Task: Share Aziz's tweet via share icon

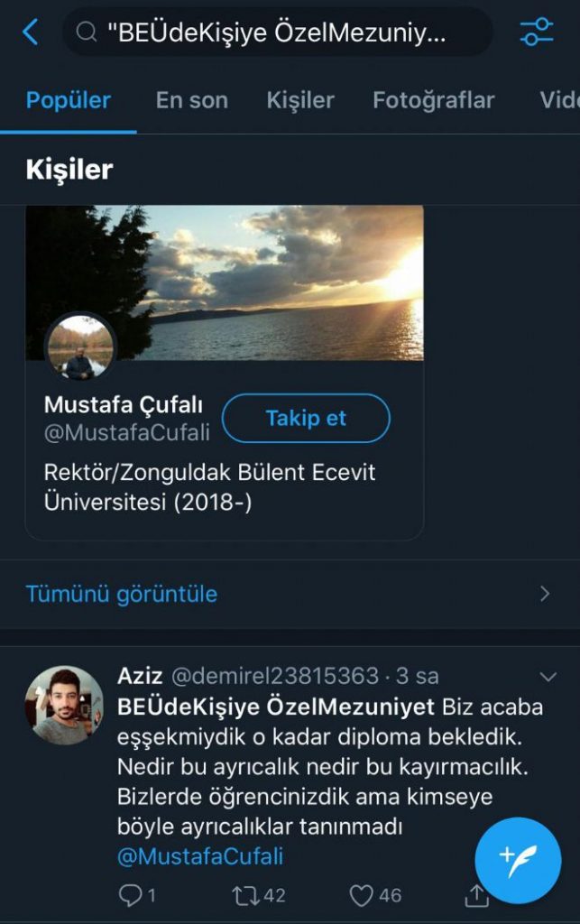Action: click(x=476, y=894)
